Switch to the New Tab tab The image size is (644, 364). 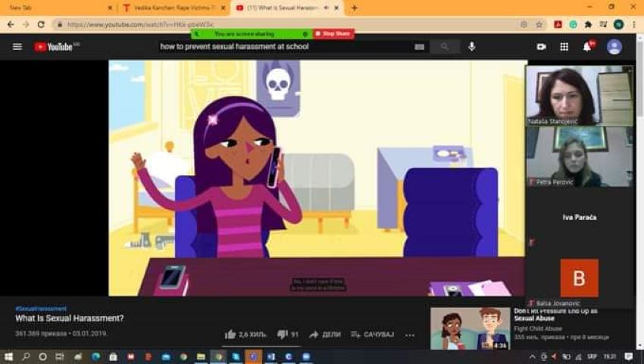53,8
